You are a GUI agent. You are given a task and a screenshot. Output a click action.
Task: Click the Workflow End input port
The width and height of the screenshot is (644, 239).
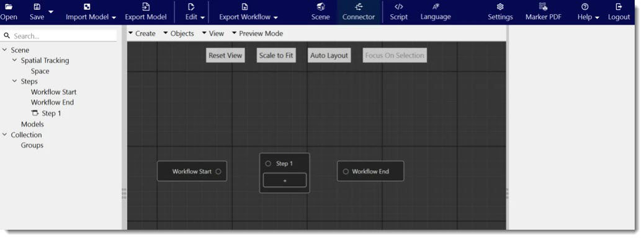(x=346, y=172)
